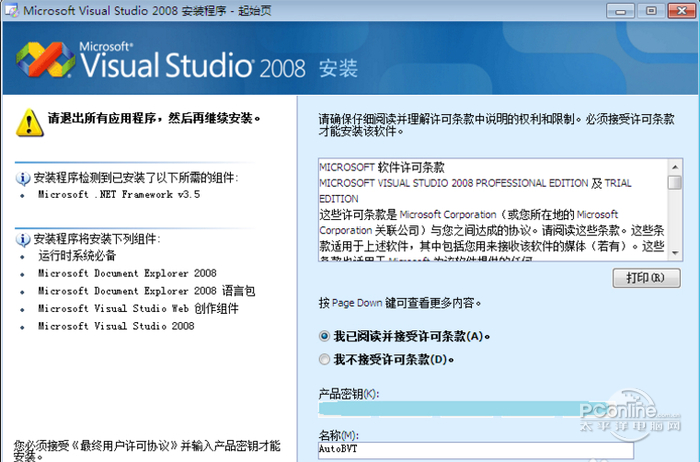The width and height of the screenshot is (700, 462).
Task: Click "运行时系统必备" list item
Action: tap(77, 256)
